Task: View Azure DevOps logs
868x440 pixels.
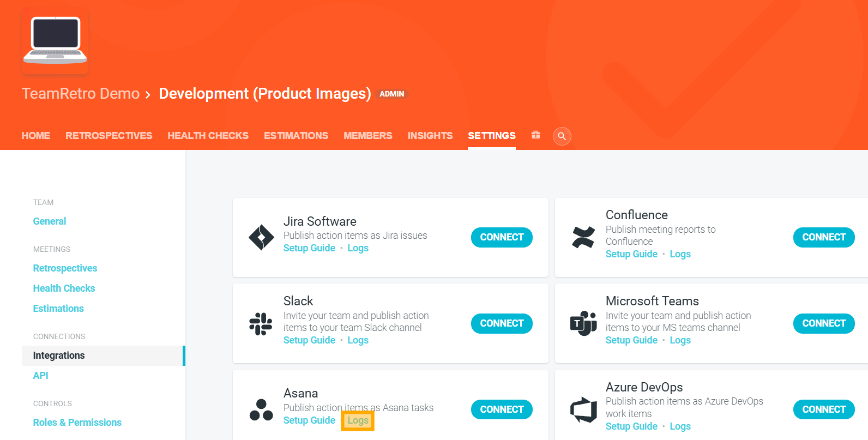Action: tap(680, 426)
